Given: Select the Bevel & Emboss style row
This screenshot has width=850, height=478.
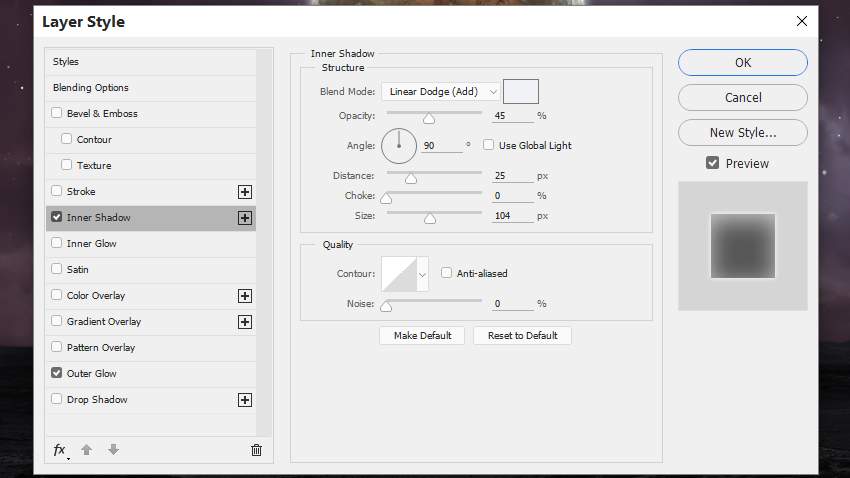Looking at the screenshot, I should pos(151,114).
